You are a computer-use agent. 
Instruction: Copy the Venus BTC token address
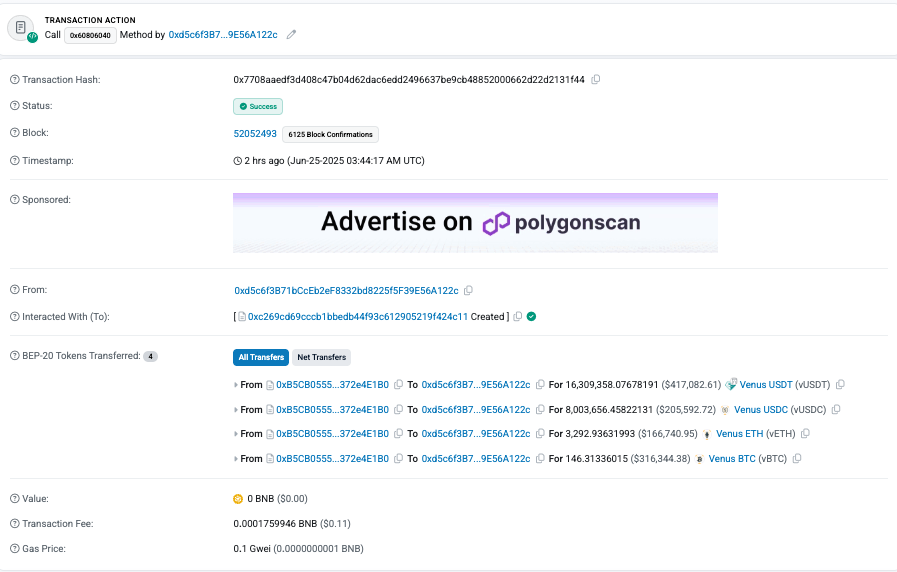796,459
